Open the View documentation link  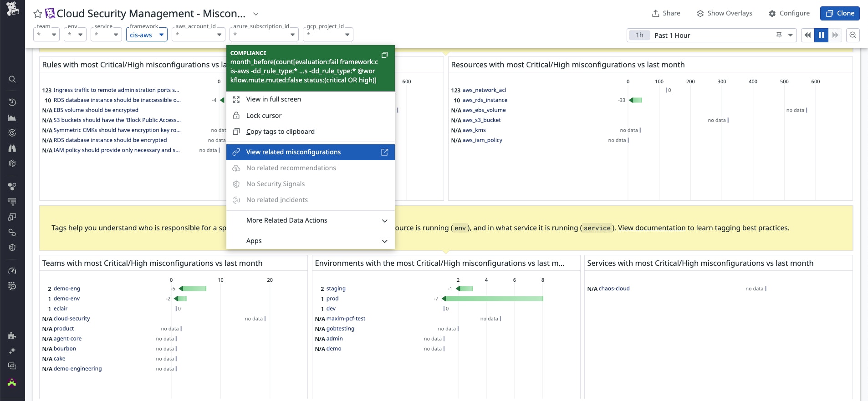[x=651, y=228]
